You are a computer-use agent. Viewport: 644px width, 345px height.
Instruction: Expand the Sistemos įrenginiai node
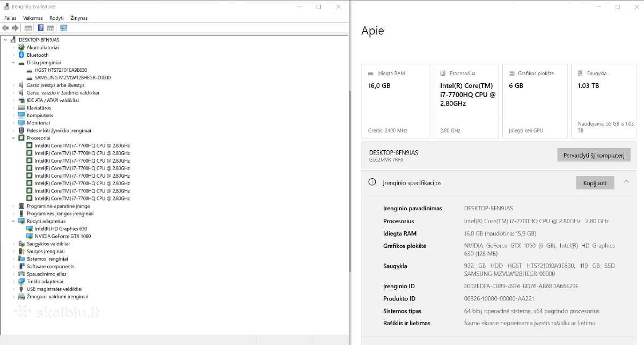(x=14, y=259)
